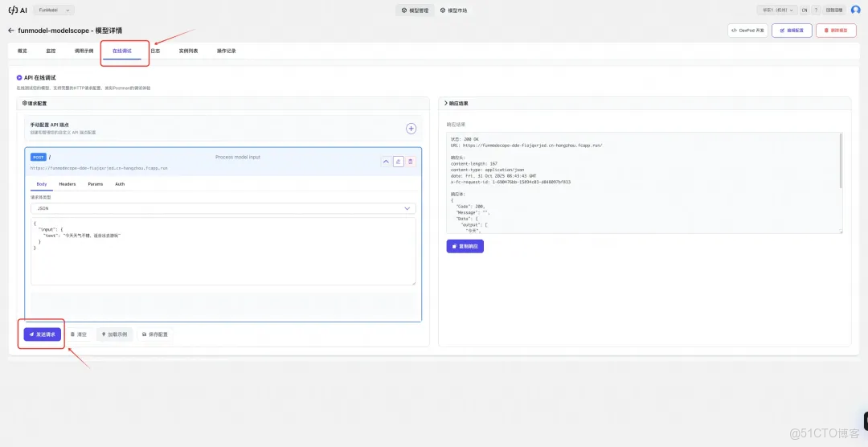Viewport: 868px width, 447px height.
Task: Select the Headers request tab
Action: (x=68, y=184)
